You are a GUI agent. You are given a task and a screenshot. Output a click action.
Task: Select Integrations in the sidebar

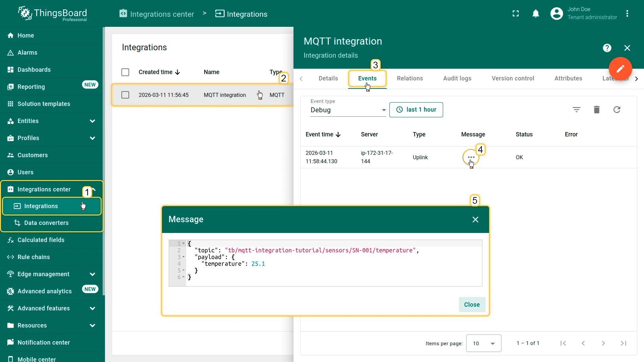point(52,206)
